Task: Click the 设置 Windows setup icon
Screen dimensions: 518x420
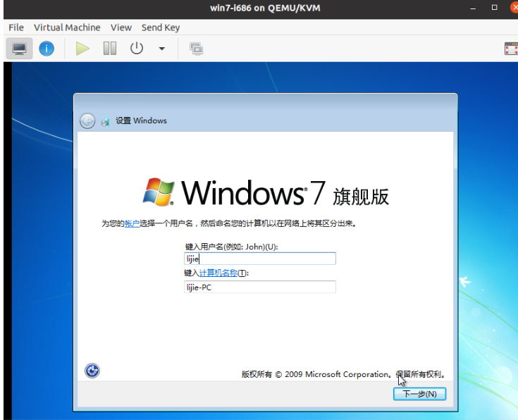Action: [105, 121]
